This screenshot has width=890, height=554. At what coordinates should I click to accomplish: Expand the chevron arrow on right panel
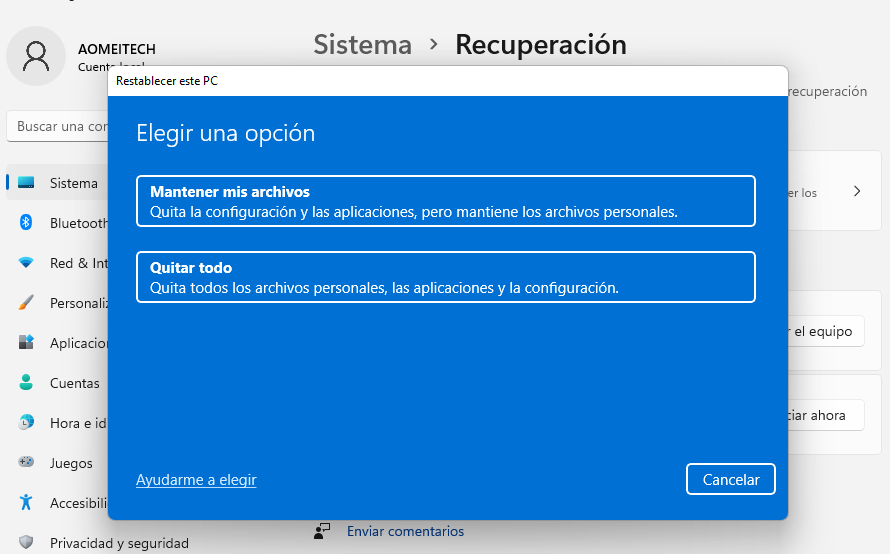857,191
